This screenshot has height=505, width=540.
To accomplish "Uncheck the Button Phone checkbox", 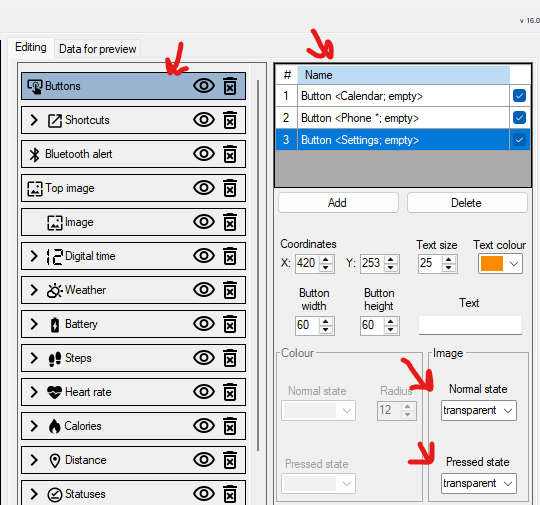I will (519, 118).
